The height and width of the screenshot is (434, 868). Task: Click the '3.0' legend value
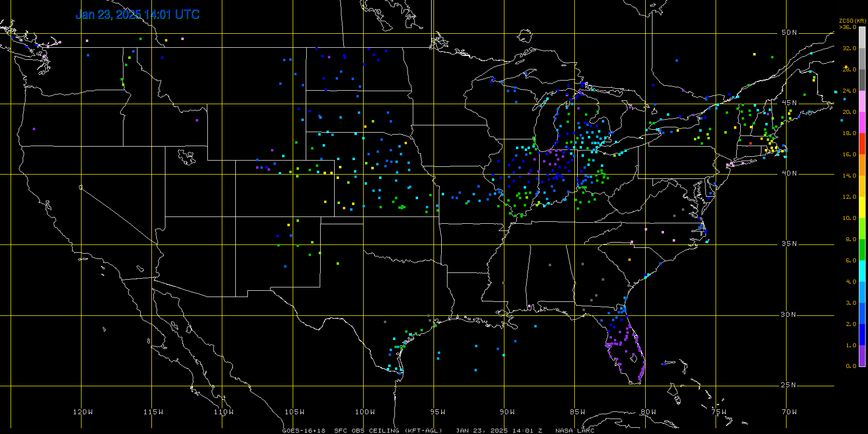tap(851, 303)
